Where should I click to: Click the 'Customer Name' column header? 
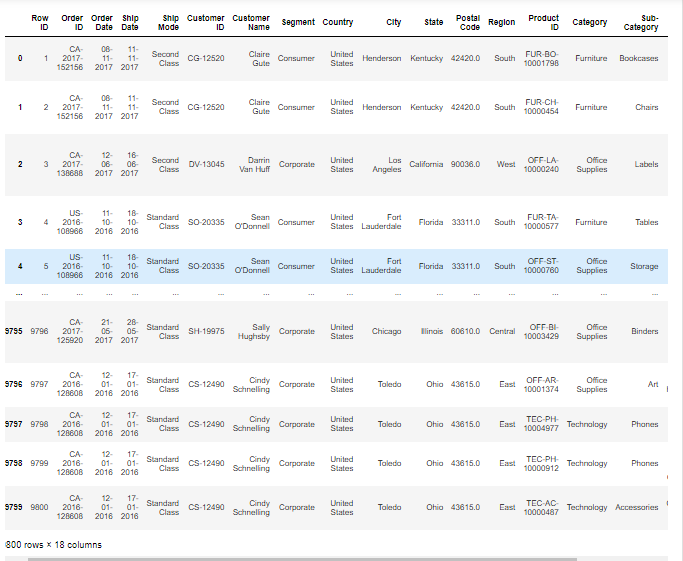click(251, 23)
